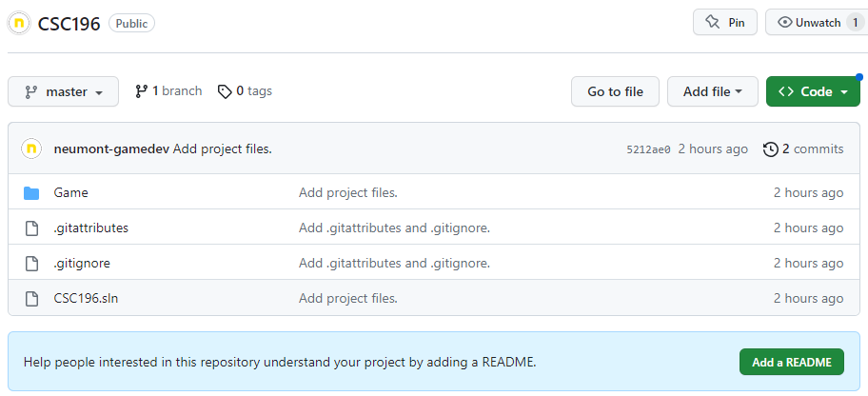Open the master branch dropdown

[63, 91]
